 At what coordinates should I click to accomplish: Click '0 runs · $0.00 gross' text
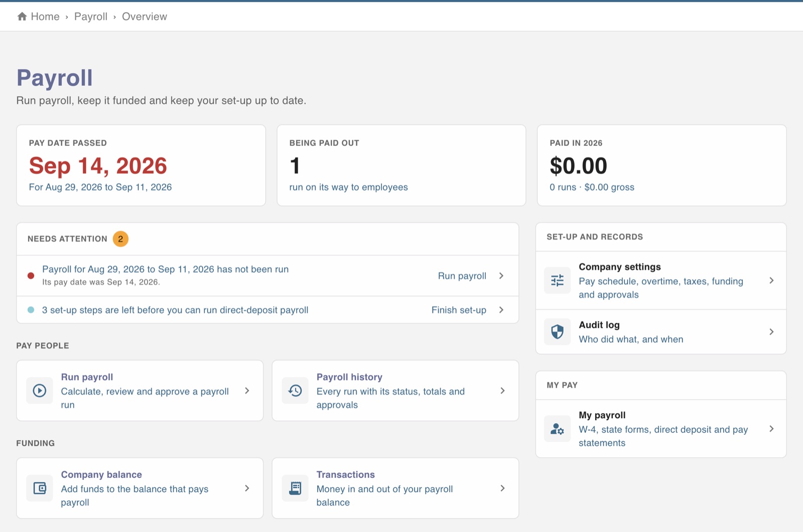pyautogui.click(x=592, y=187)
